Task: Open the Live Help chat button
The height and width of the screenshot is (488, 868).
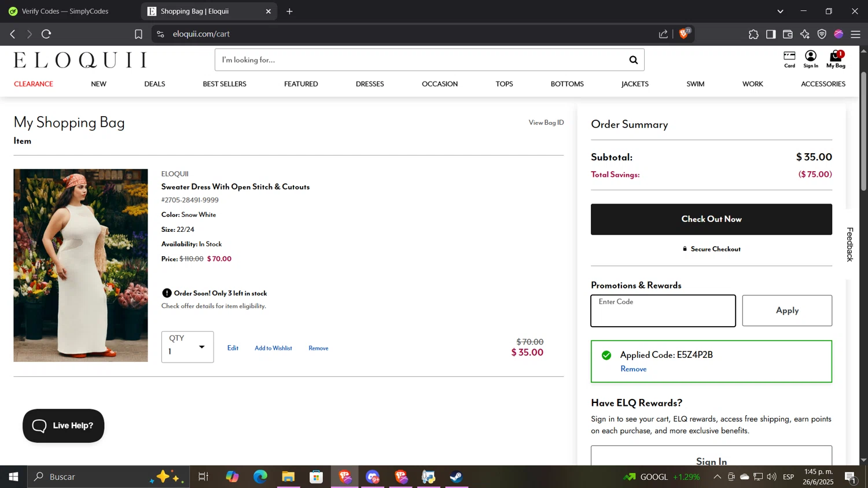Action: tap(64, 426)
